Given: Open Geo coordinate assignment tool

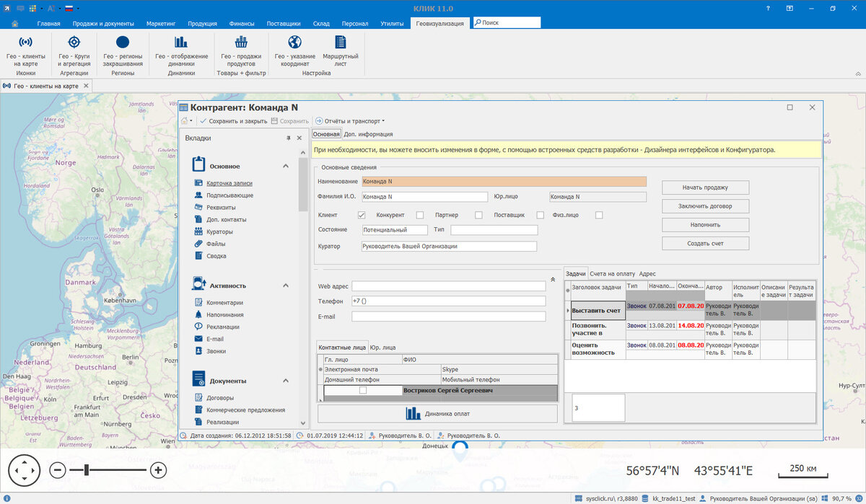Looking at the screenshot, I should [294, 50].
